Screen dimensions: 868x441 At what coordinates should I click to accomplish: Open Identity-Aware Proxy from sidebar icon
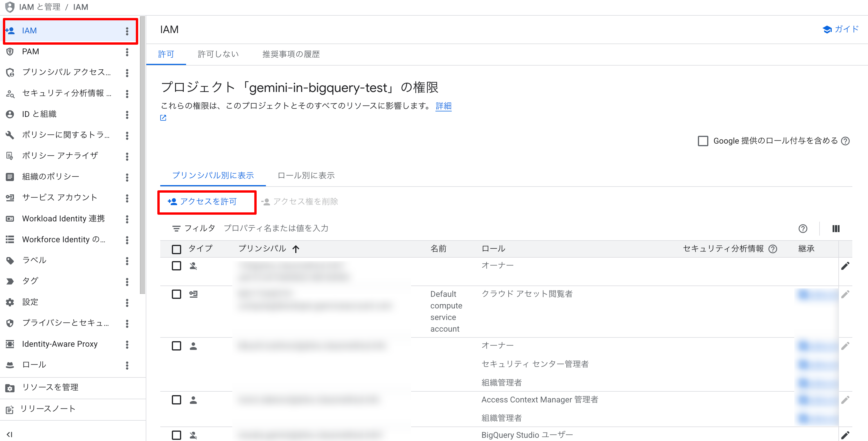[x=10, y=344]
